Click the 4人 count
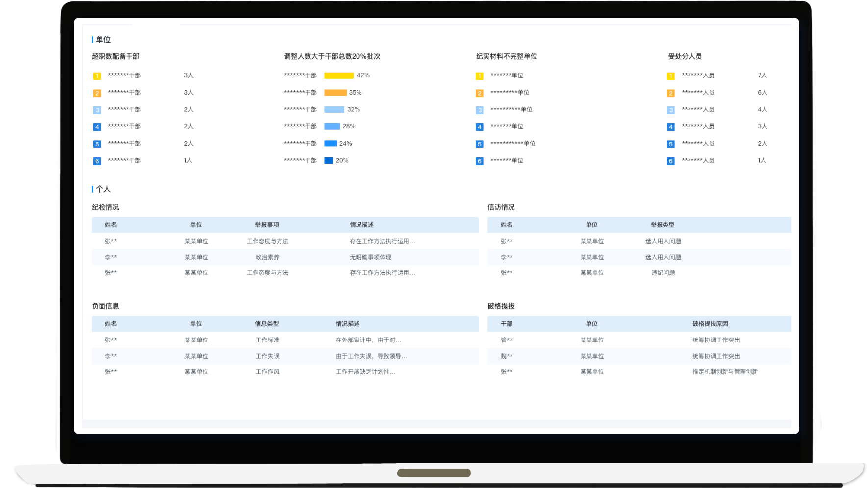 pyautogui.click(x=762, y=109)
